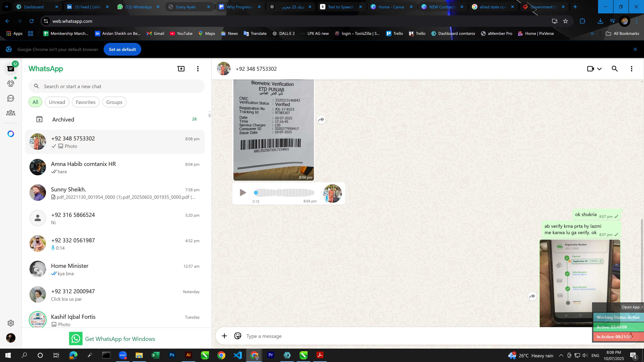This screenshot has height=362, width=644.
Task: Open own profile avatar in WhatsApp sidebar
Action: tap(11, 338)
